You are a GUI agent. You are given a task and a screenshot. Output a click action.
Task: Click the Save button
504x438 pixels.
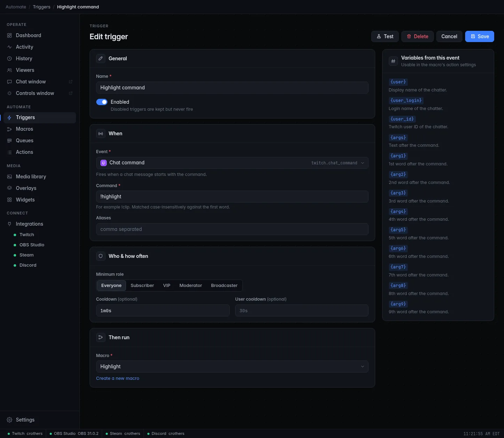point(479,36)
